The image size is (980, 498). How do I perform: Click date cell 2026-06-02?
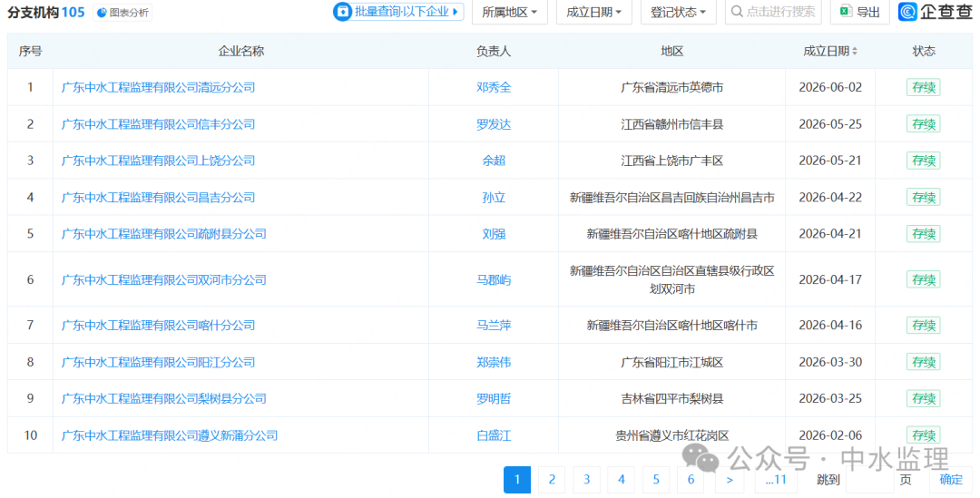[830, 87]
